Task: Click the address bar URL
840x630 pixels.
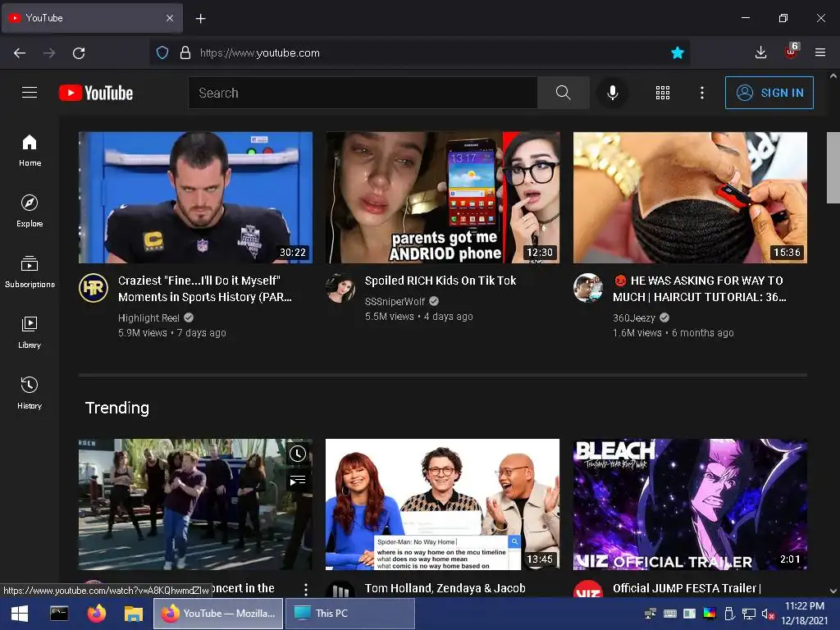Action: 260,53
